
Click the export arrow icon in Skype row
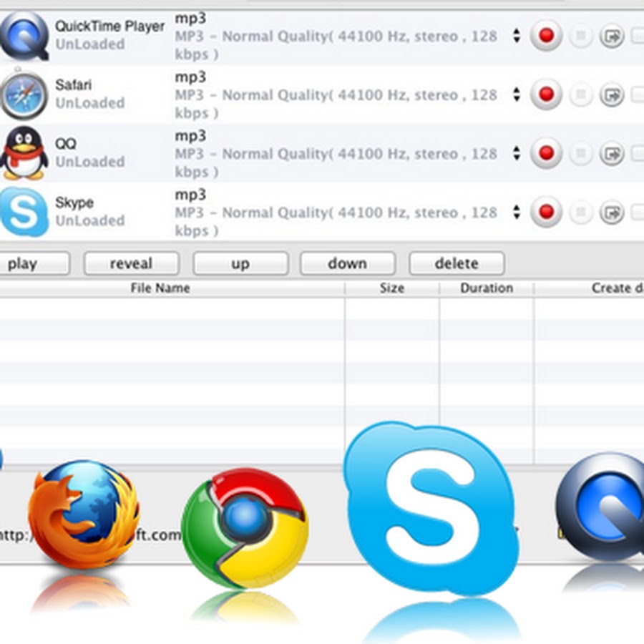612,213
